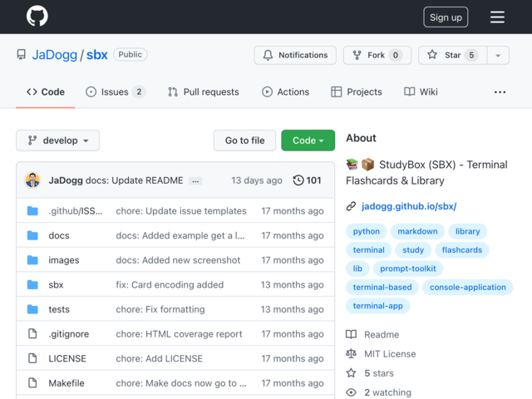Fork the repository

[377, 55]
